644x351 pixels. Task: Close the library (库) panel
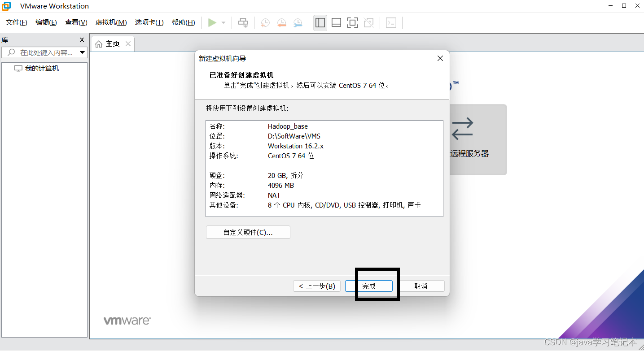click(82, 40)
